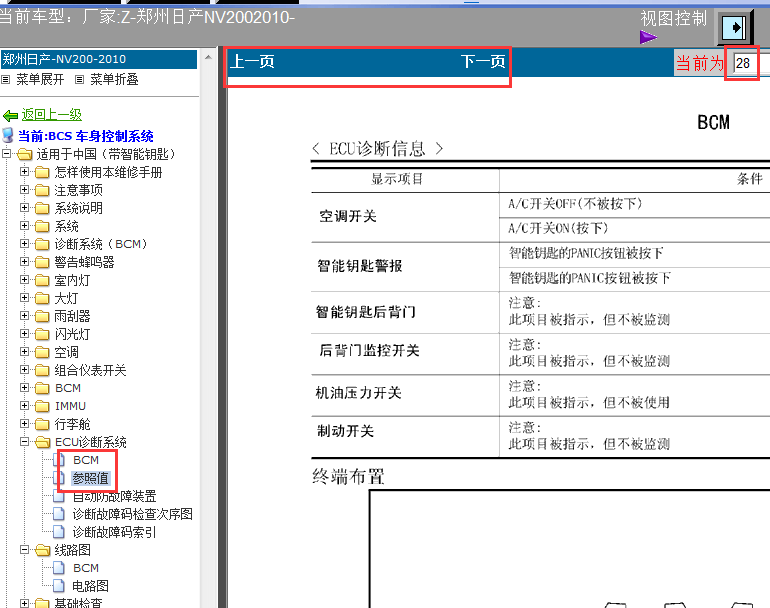The height and width of the screenshot is (608, 770).
Task: Click the BCS 车身控制系统 computer icon
Action: 8,136
